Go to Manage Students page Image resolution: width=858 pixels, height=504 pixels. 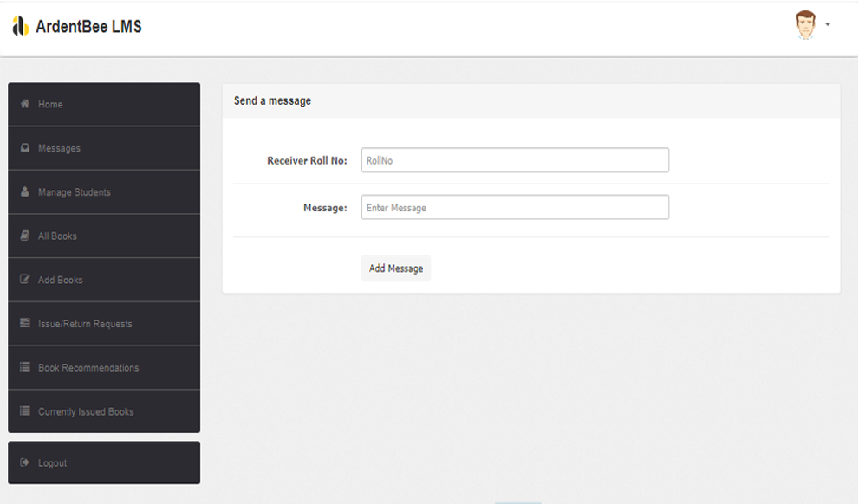[x=75, y=192]
